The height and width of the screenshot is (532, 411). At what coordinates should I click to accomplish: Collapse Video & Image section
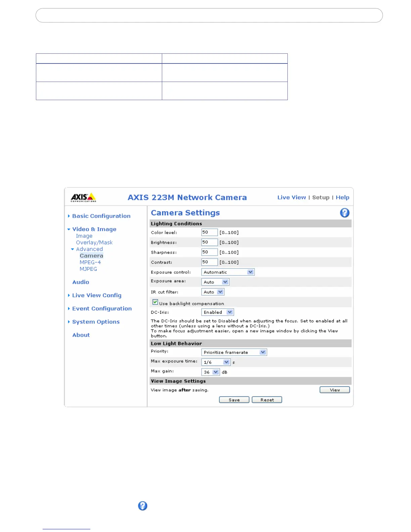click(94, 229)
